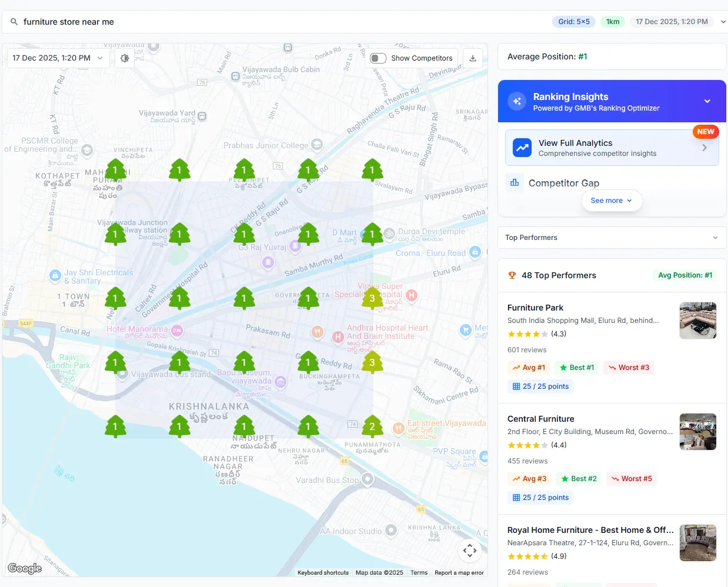Viewport: 728px width, 587px height.
Task: Expand See more under Competitor Gap
Action: [612, 200]
